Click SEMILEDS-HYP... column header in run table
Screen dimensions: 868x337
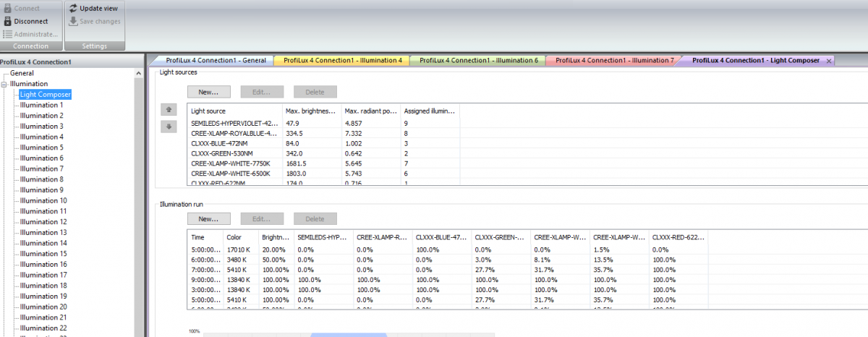pyautogui.click(x=323, y=237)
